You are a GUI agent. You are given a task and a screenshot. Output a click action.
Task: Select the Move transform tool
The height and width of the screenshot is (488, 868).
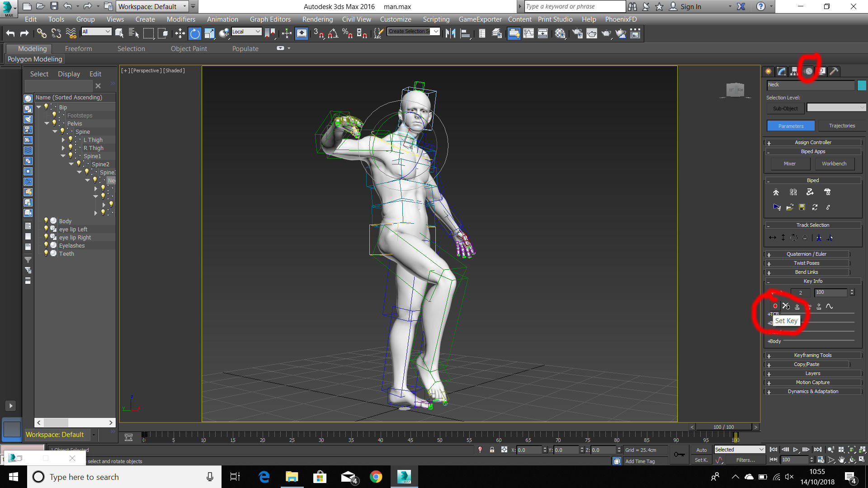(x=180, y=33)
